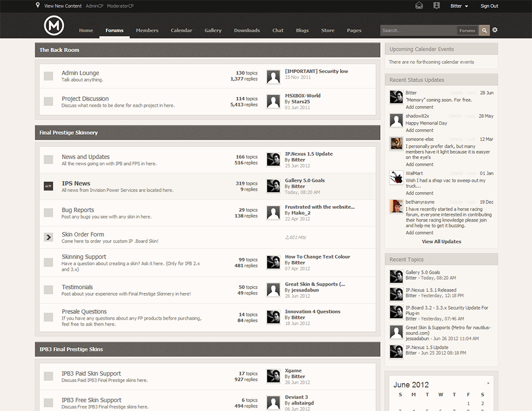The image size is (532, 411).
Task: Collapse Final Prestige Skinnery category header
Action: [x=207, y=132]
